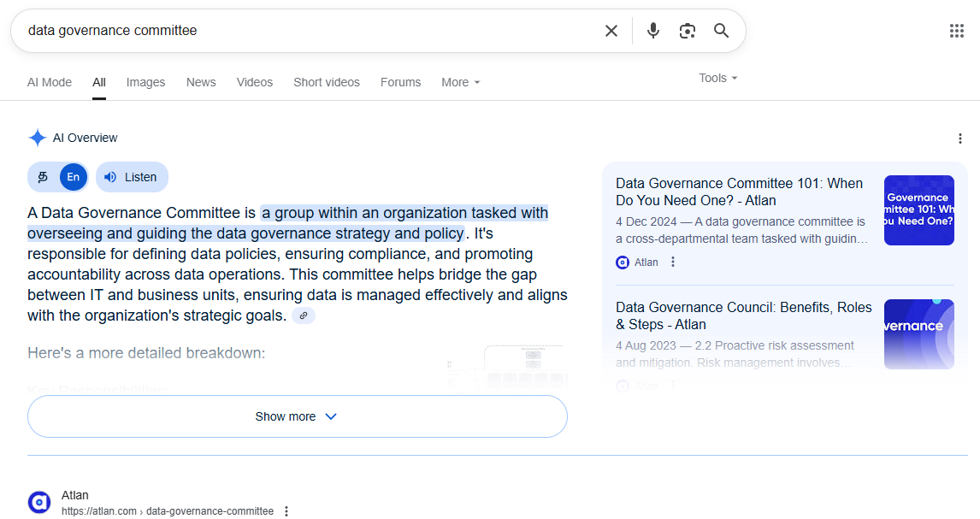980x519 pixels.
Task: View the Forums tab
Action: point(400,82)
